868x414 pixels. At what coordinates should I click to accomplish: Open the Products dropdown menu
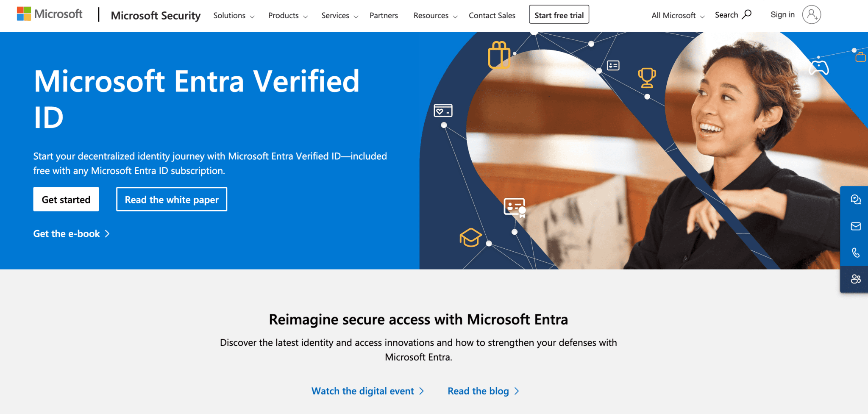[287, 15]
